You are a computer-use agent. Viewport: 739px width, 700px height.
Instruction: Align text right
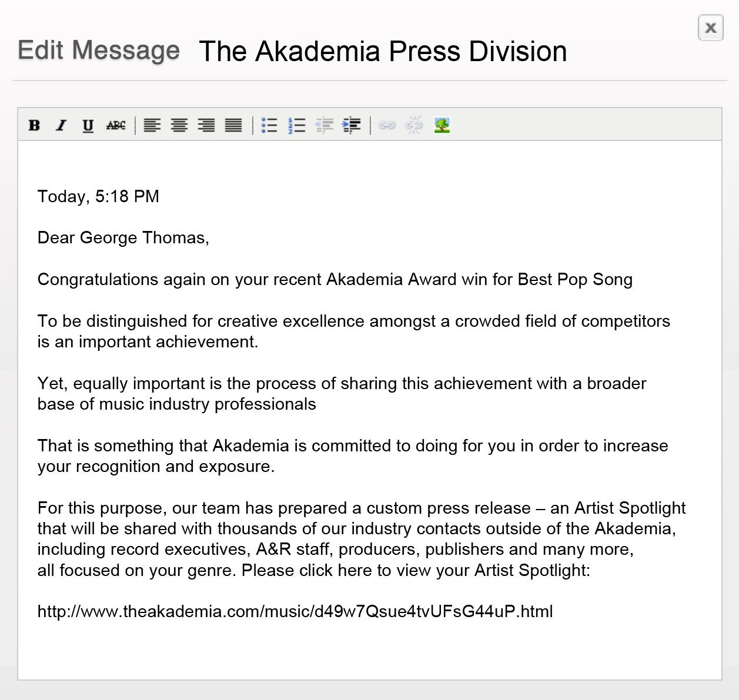pyautogui.click(x=206, y=125)
